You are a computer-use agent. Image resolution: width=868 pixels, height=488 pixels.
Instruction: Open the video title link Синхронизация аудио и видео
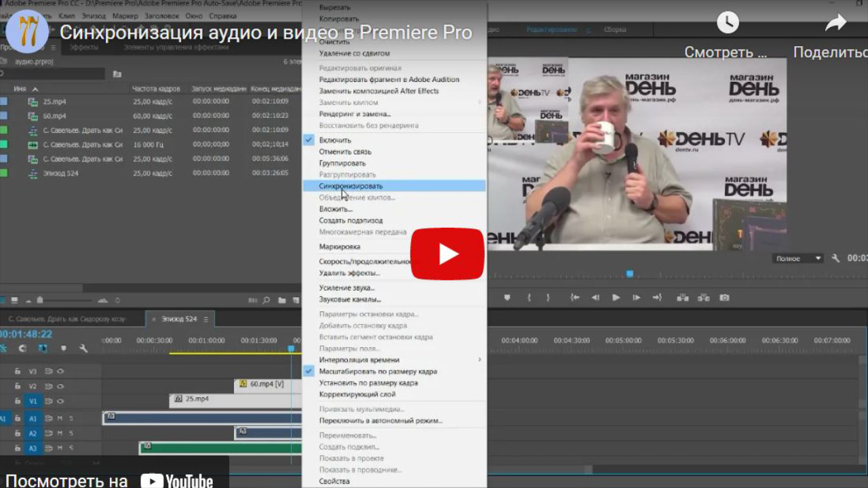(266, 32)
